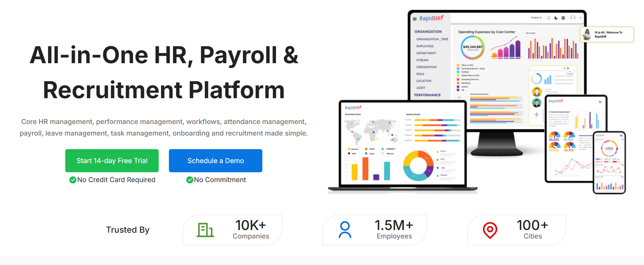Toggle dark mode with the moon icon
Screen dimensions: 644x265
[556, 18]
